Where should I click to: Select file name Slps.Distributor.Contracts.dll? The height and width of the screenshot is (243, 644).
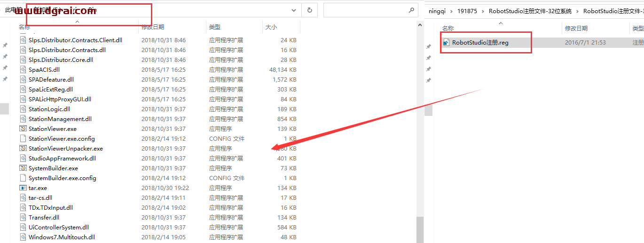67,50
